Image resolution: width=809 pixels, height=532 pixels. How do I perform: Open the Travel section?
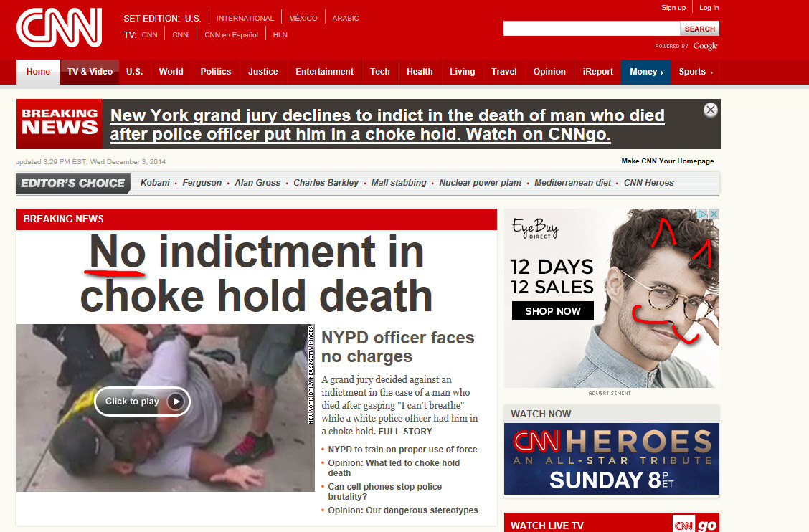(504, 72)
